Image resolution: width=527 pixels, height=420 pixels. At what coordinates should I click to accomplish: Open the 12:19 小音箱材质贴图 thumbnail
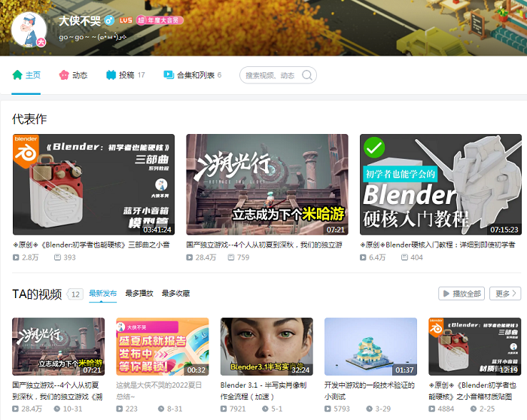[475, 346]
